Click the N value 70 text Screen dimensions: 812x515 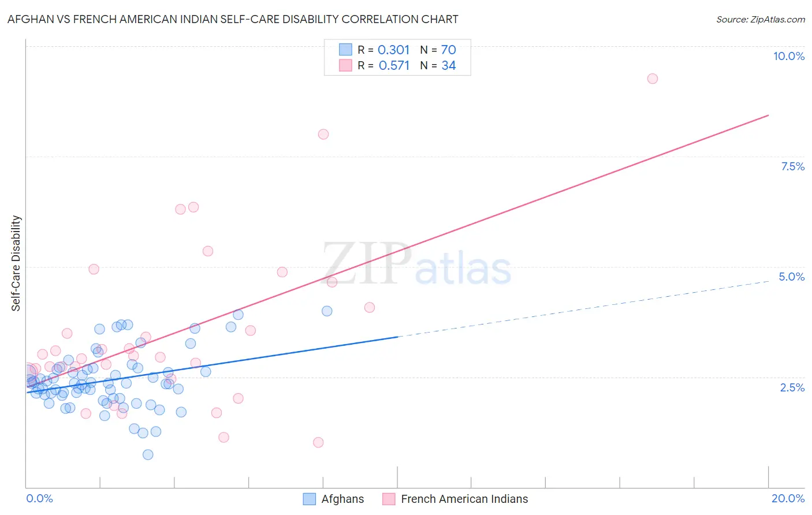click(x=449, y=50)
